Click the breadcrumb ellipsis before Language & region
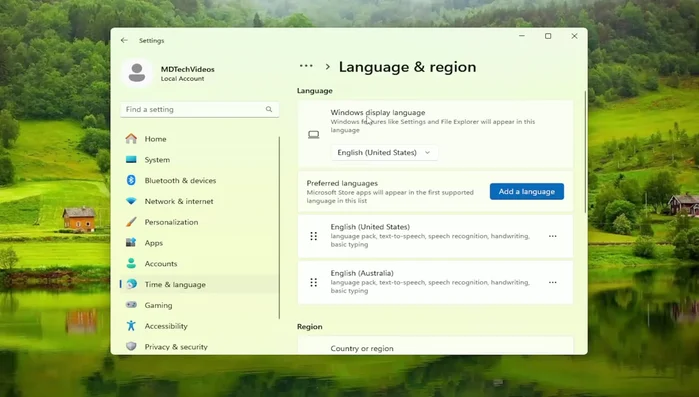The height and width of the screenshot is (397, 699). click(306, 66)
